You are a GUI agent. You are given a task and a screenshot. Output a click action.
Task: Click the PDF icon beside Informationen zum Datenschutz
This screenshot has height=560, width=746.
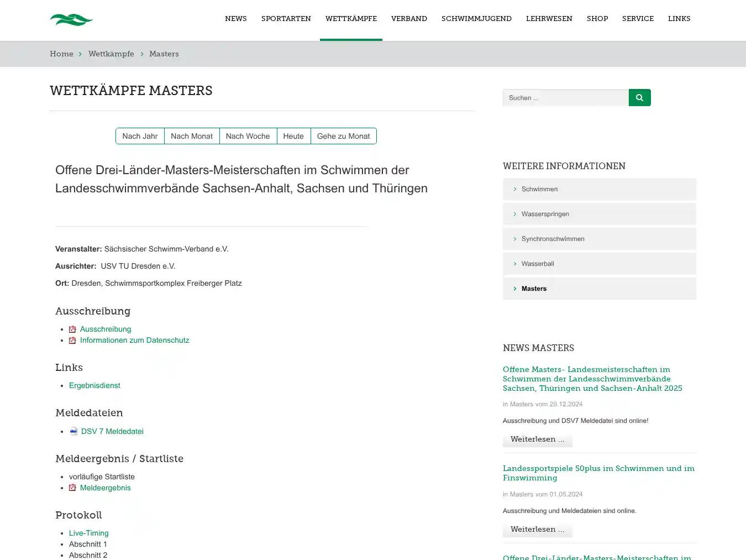(73, 340)
